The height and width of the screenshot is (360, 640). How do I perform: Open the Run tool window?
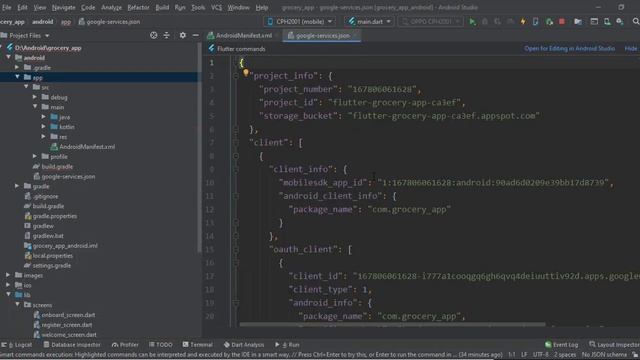(x=287, y=345)
